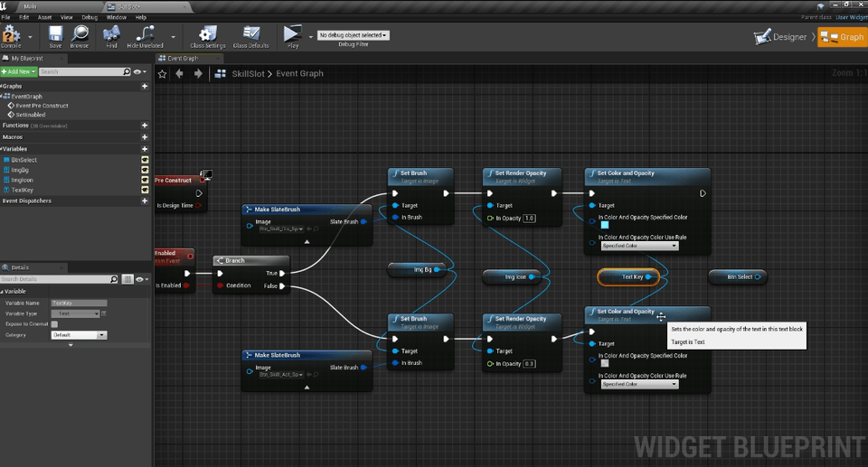Screen dimensions: 868x467
Task: Open Find in blueprint tool
Action: [111, 34]
